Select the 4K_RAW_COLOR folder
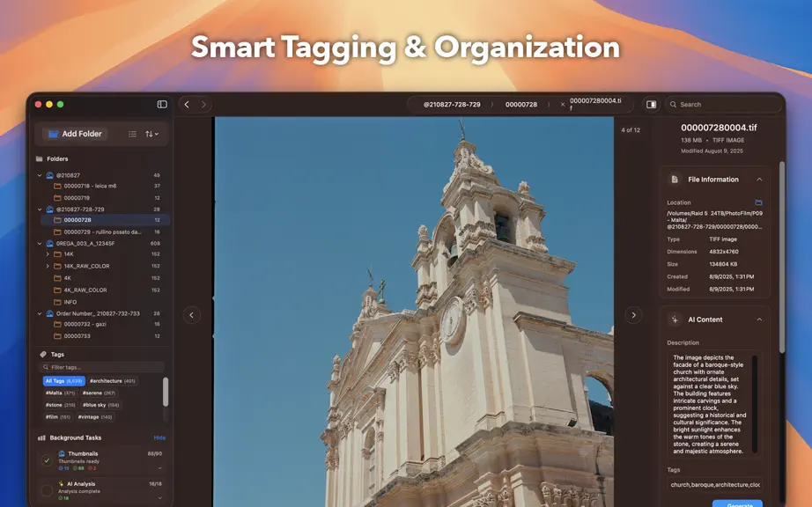The image size is (812, 507). point(107,290)
